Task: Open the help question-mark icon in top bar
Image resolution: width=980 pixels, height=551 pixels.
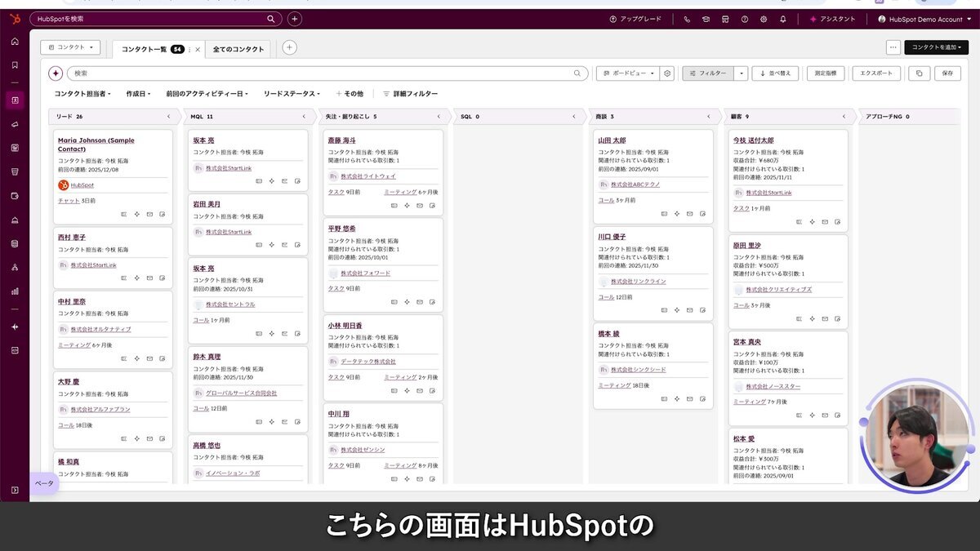Action: click(x=744, y=19)
